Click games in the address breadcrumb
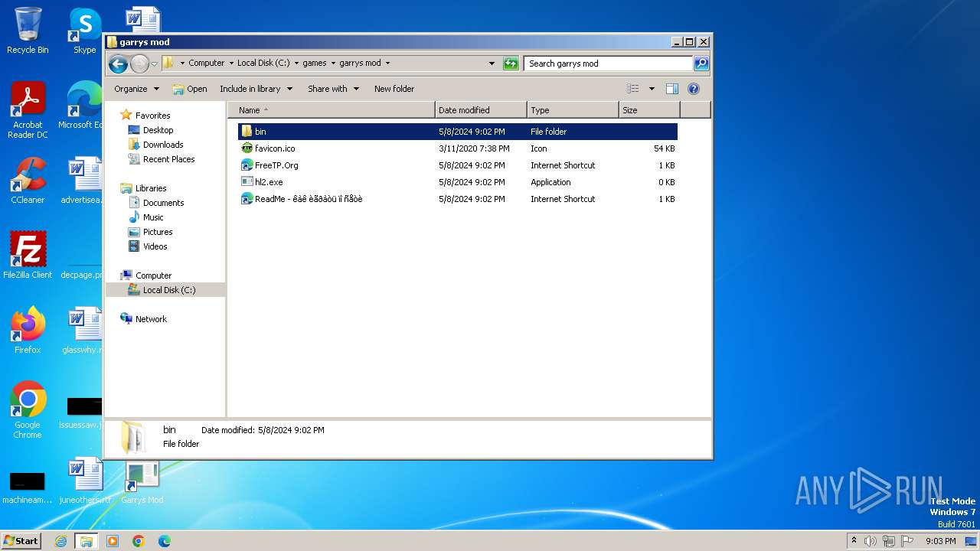This screenshot has height=551, width=980. [315, 64]
